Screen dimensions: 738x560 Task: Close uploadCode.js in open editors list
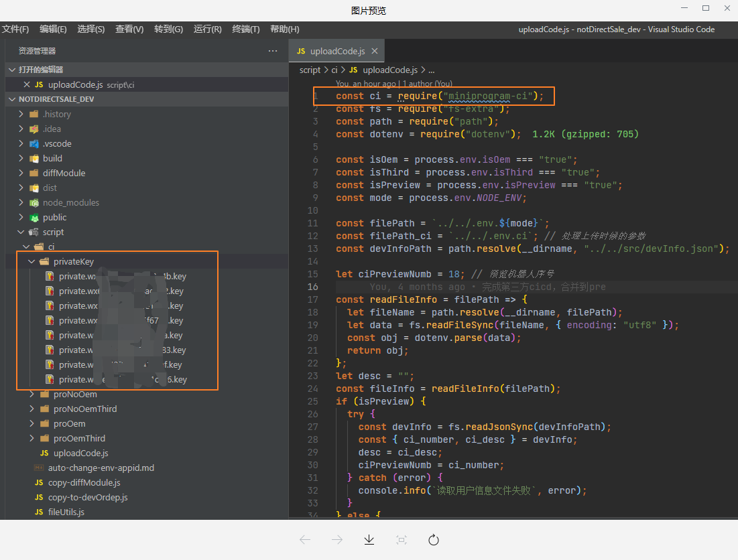click(27, 84)
